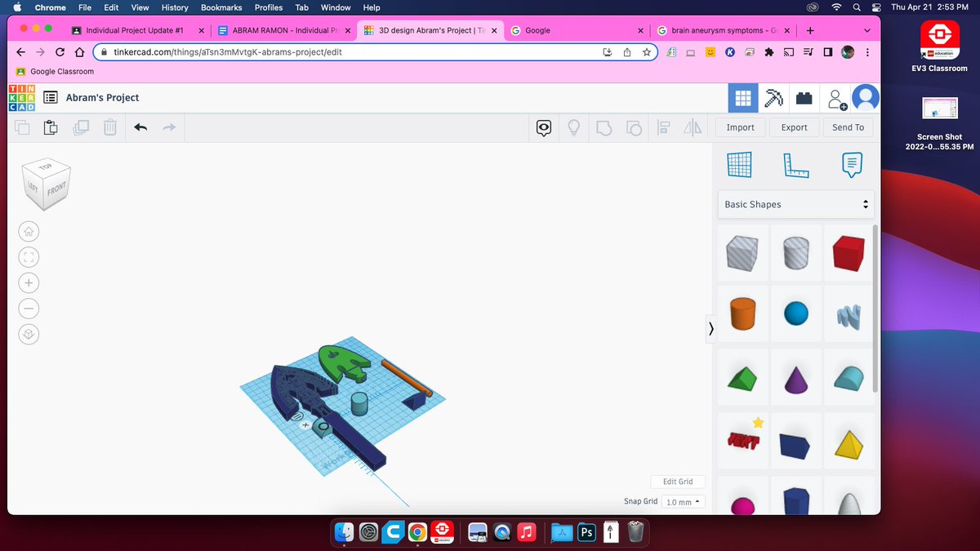Image resolution: width=980 pixels, height=551 pixels.
Task: Open Photoshop from the Dock
Action: point(586,532)
